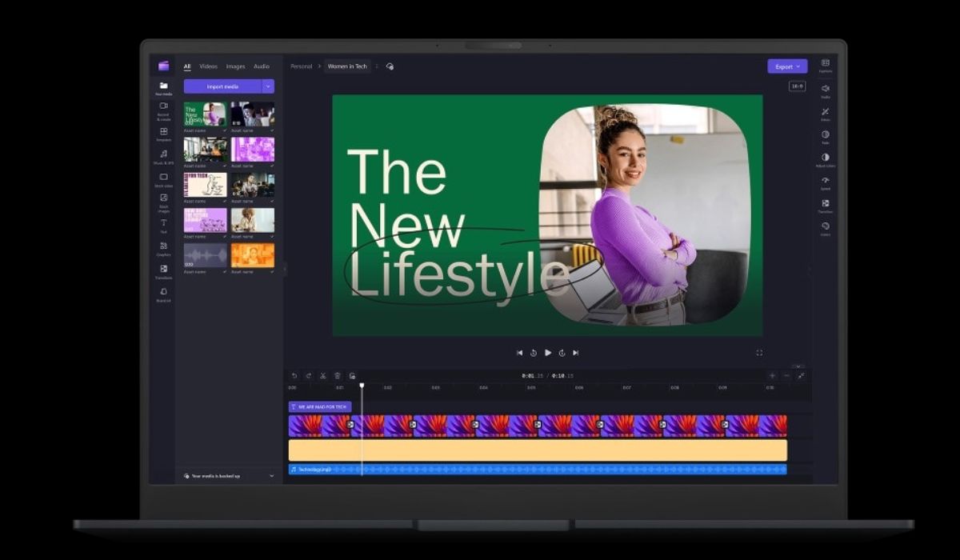Select the audio waveform media asset
The image size is (960, 560).
tap(206, 255)
